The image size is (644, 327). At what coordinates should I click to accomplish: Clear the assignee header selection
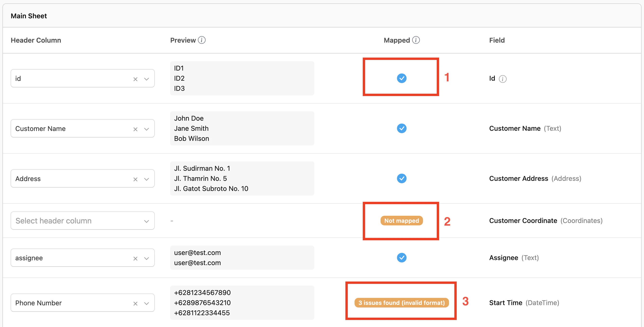[135, 258]
